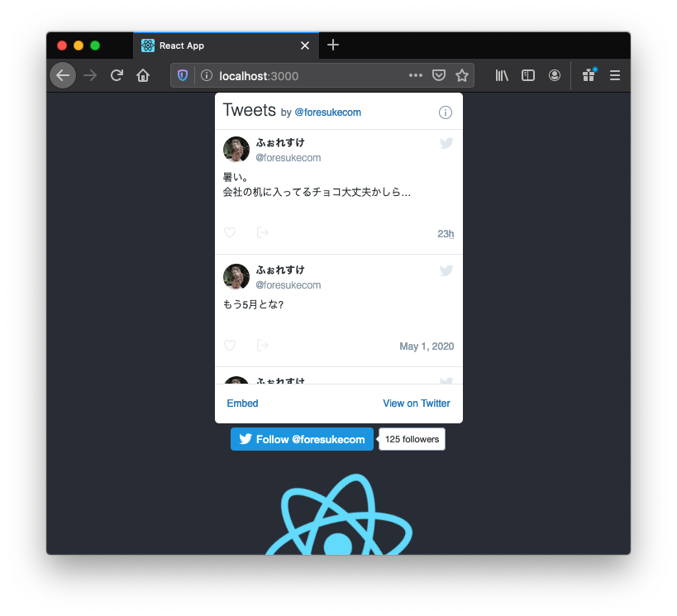Save page to Pocket
The height and width of the screenshot is (616, 677).
440,75
